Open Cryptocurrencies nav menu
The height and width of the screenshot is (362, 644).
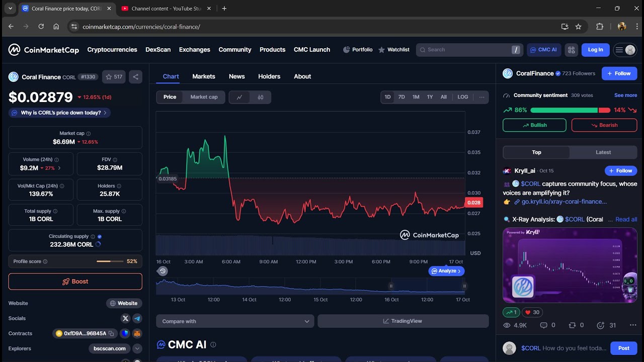click(x=112, y=50)
